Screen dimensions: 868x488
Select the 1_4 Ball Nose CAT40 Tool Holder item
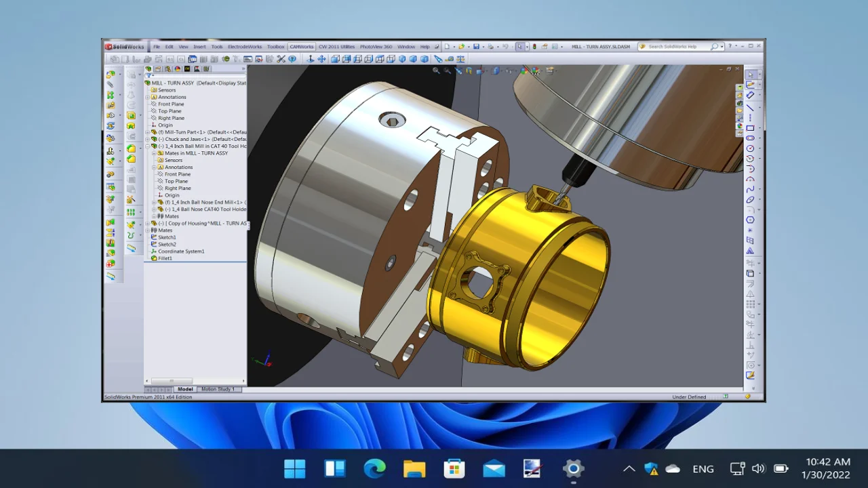pyautogui.click(x=205, y=209)
